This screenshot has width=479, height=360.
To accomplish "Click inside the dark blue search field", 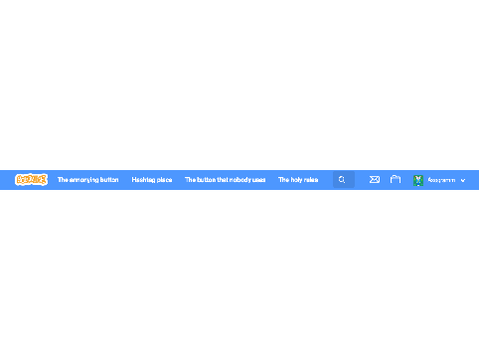I will click(344, 180).
